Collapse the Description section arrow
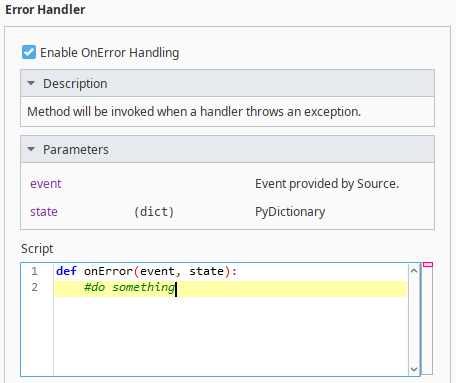 (31, 83)
